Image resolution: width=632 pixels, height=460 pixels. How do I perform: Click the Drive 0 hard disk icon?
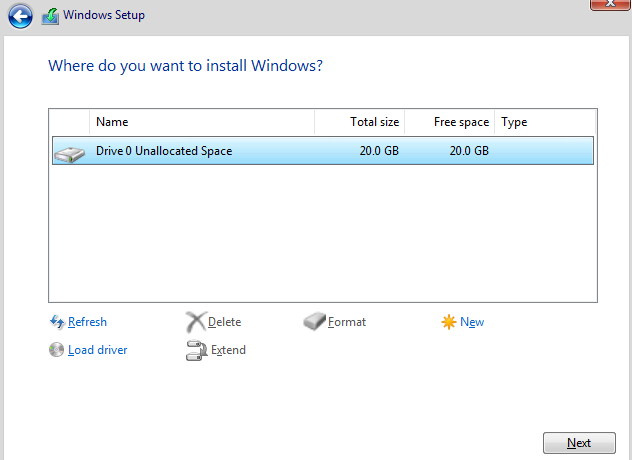(x=70, y=154)
